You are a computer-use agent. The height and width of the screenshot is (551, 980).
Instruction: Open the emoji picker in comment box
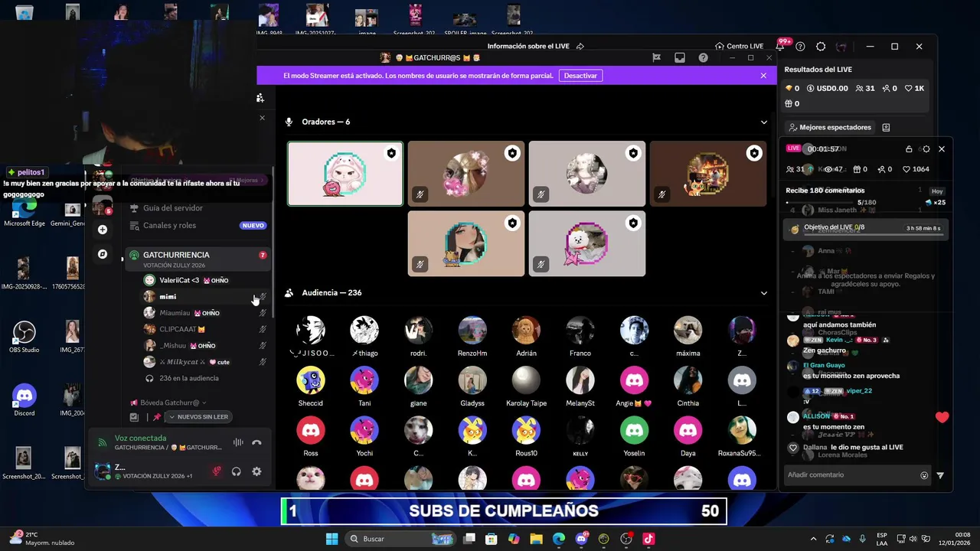924,475
